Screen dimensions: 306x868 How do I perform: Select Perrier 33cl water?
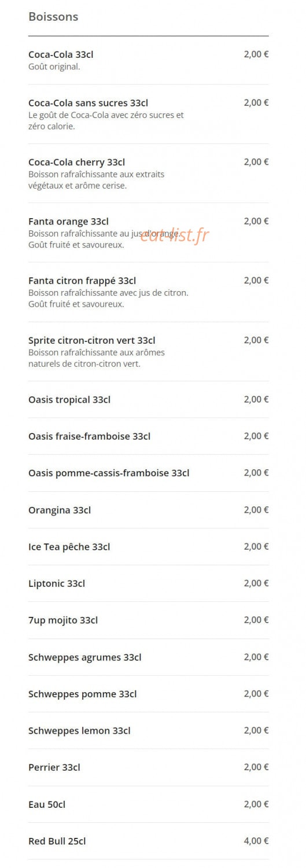click(148, 767)
